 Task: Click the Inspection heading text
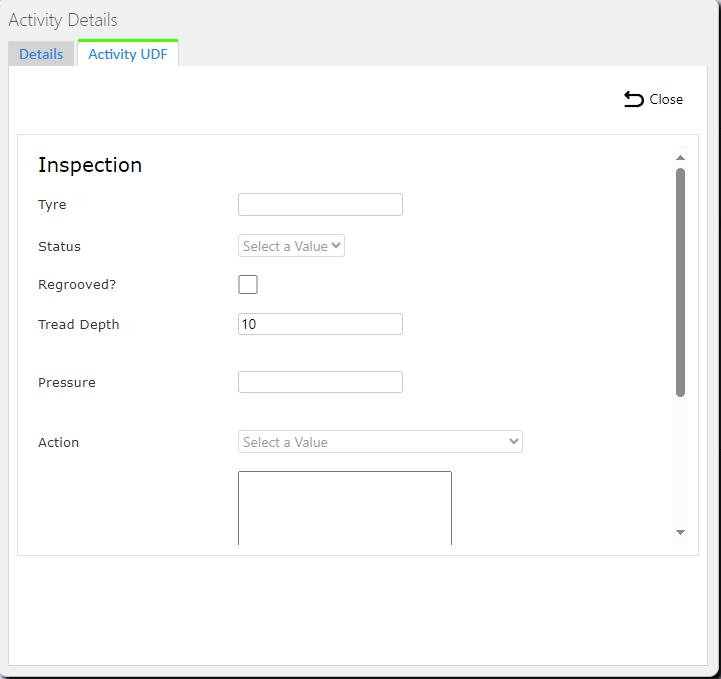(x=90, y=165)
